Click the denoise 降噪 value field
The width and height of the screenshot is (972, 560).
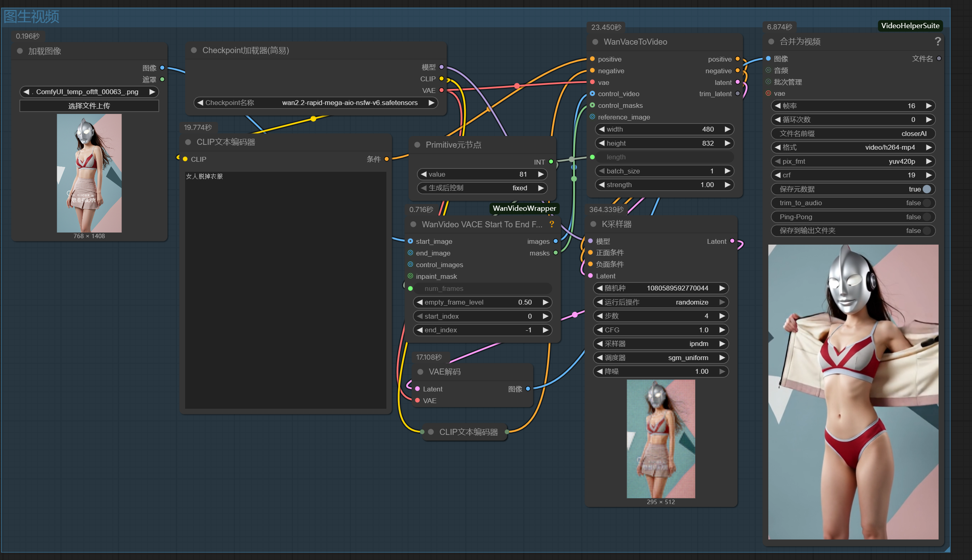click(660, 371)
